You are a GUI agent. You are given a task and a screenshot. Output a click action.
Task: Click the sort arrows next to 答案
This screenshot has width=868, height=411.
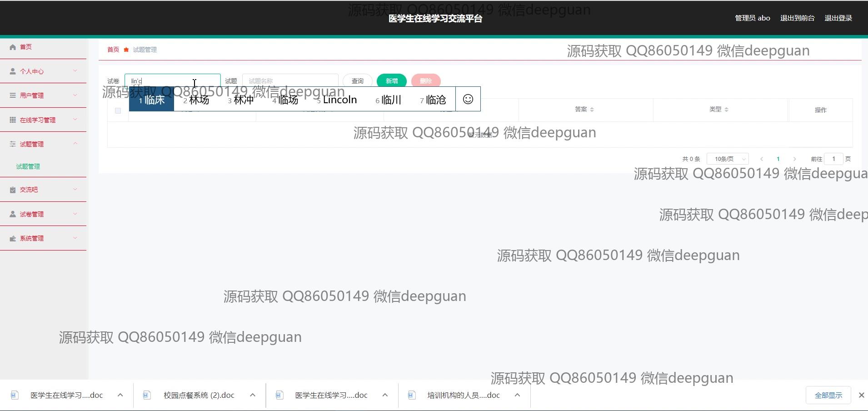592,110
